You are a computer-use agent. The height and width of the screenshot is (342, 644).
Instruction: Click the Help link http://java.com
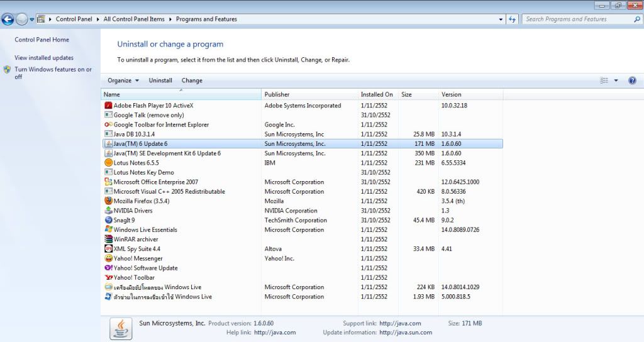pyautogui.click(x=275, y=333)
